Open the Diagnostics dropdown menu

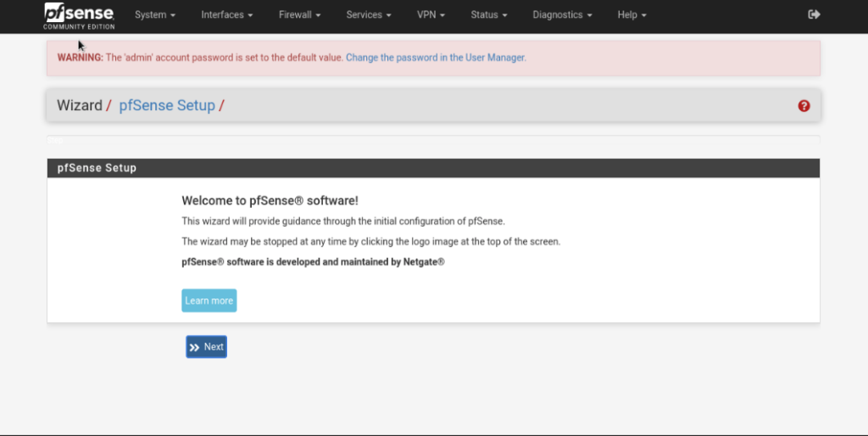tap(563, 15)
